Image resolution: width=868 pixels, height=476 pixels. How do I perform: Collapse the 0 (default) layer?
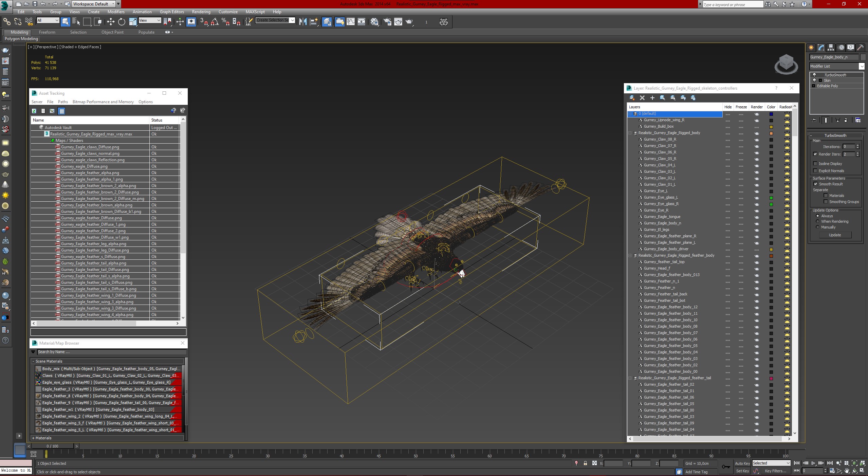coord(630,114)
